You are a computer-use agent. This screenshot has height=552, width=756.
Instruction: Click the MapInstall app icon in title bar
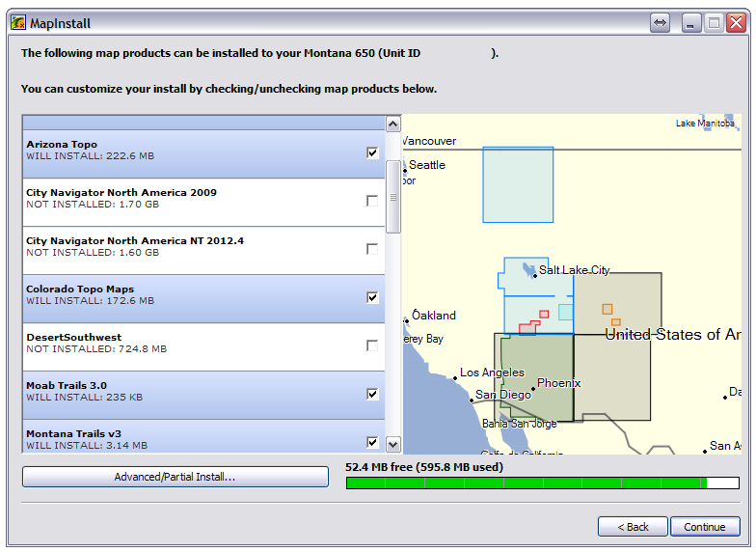point(17,22)
